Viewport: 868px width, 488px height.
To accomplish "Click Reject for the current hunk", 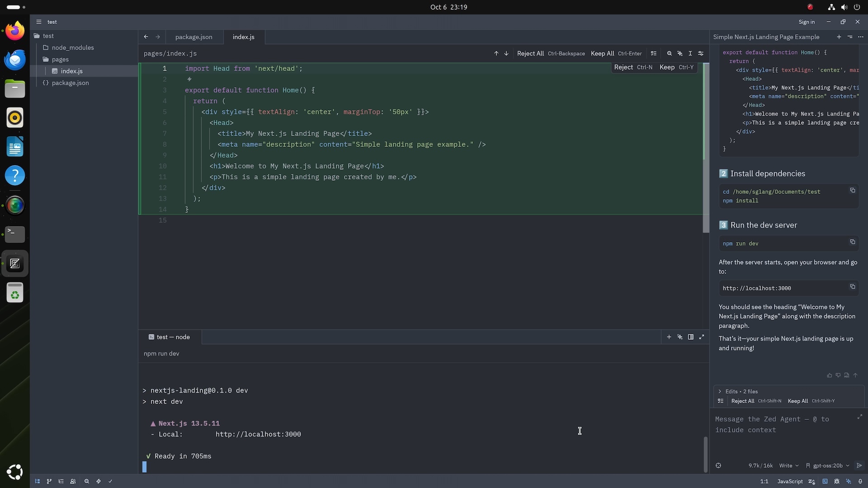I will (x=623, y=67).
